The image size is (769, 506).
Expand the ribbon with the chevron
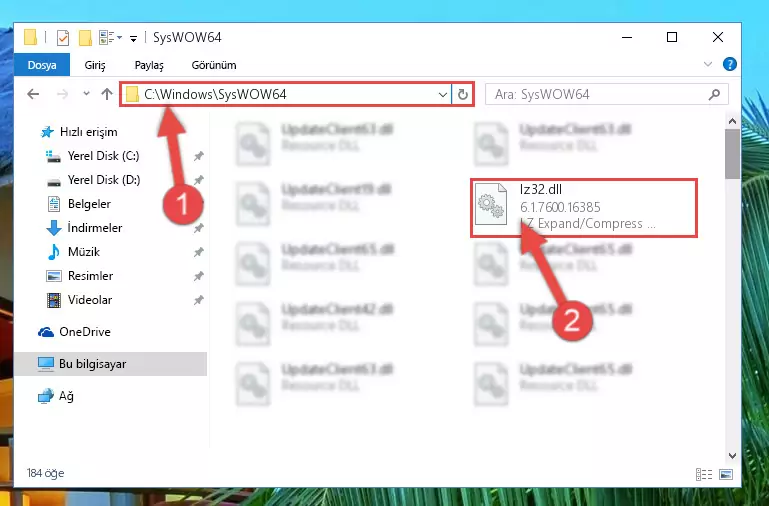pyautogui.click(x=708, y=64)
